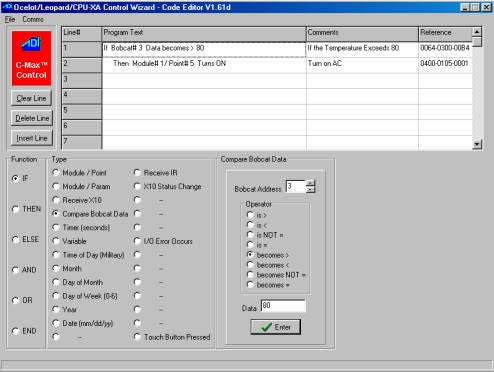494x372 pixels.
Task: Click the Data input field
Action: click(283, 306)
